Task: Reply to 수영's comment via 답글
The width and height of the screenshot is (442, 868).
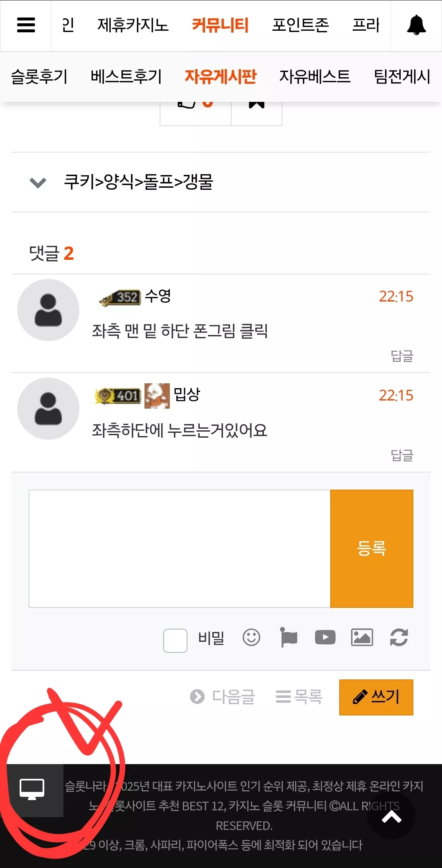Action: point(402,356)
